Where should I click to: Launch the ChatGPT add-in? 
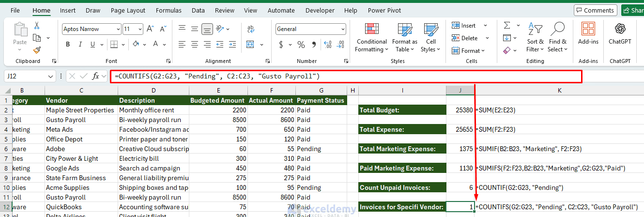tap(620, 33)
